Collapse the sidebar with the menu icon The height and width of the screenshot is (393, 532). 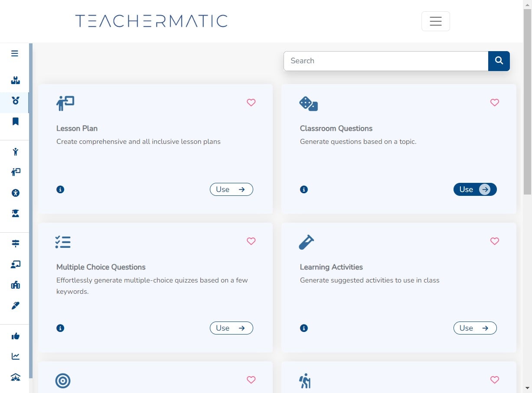click(15, 54)
